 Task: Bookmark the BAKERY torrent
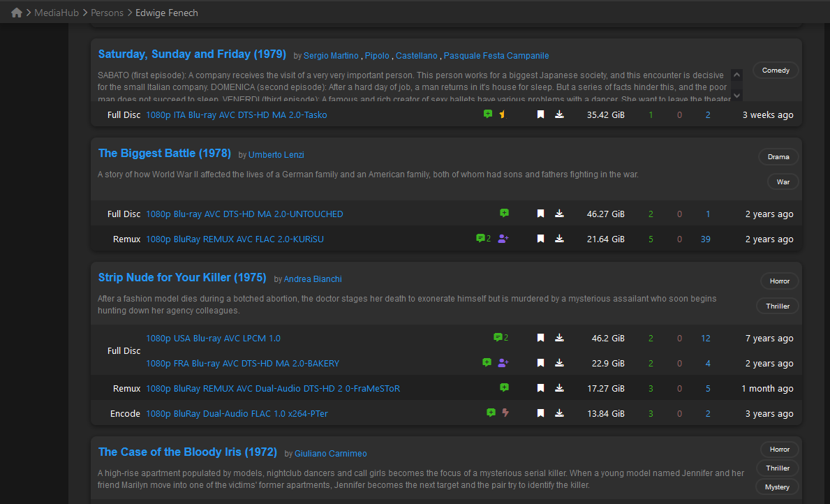(x=540, y=363)
